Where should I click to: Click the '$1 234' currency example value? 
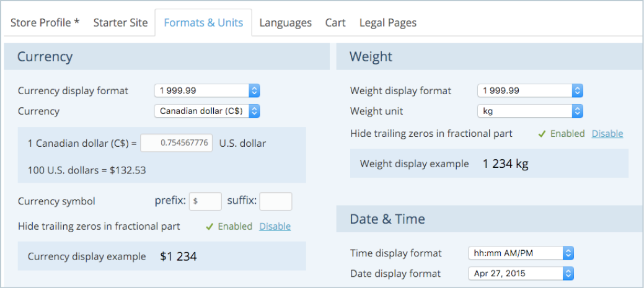coord(179,256)
